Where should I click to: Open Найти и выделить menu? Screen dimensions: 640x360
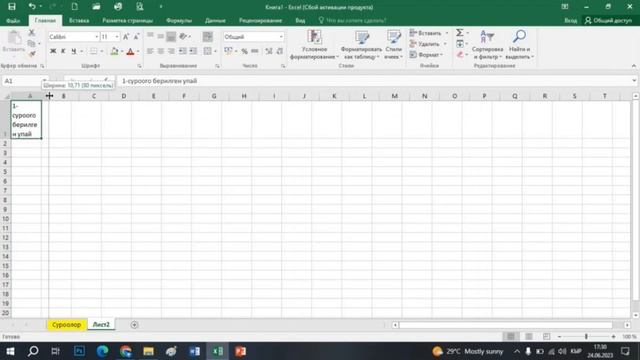pyautogui.click(x=519, y=45)
